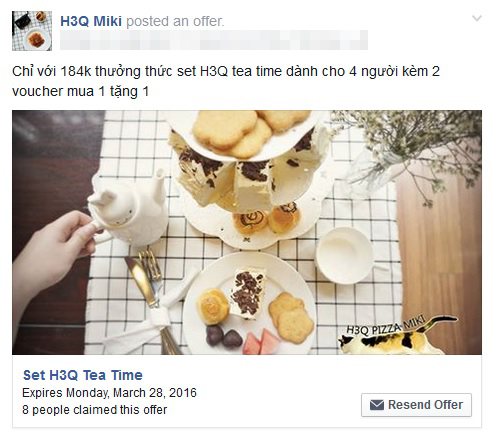Click the H3Q PIZZA MIKI watermark text

tap(386, 325)
